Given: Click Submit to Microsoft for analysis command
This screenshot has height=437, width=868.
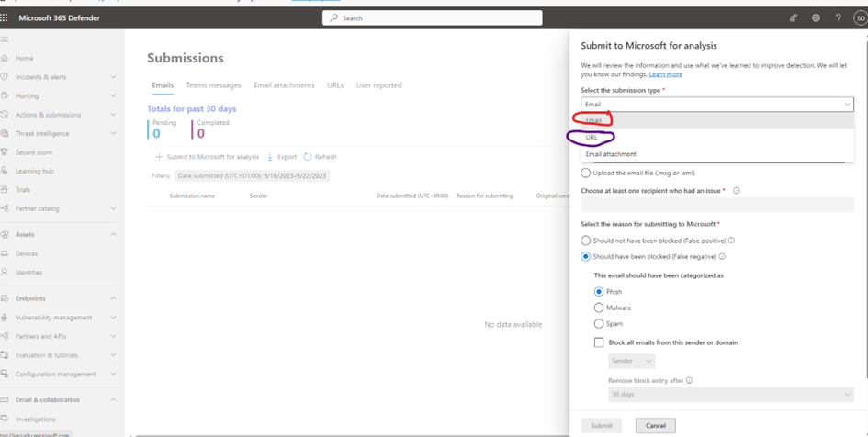Looking at the screenshot, I should tap(207, 157).
